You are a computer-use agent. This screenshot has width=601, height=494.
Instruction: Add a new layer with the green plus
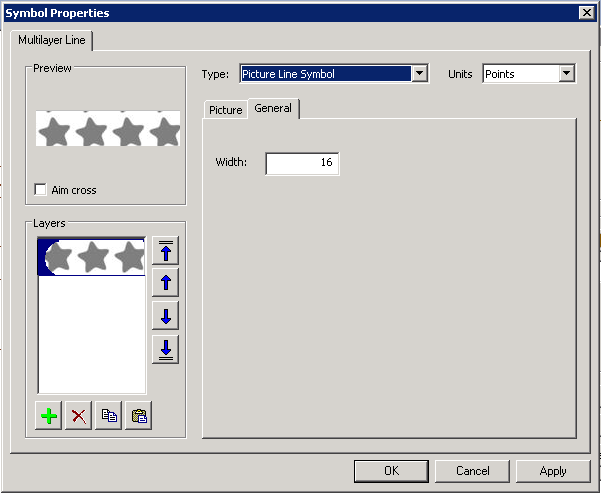tap(49, 415)
